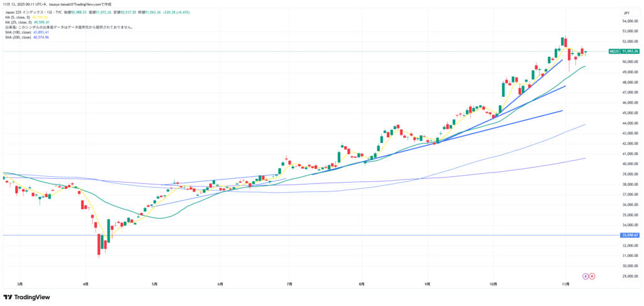Image resolution: width=644 pixels, height=306 pixels.
Task: Open the JPY currency selector
Action: pyautogui.click(x=626, y=12)
